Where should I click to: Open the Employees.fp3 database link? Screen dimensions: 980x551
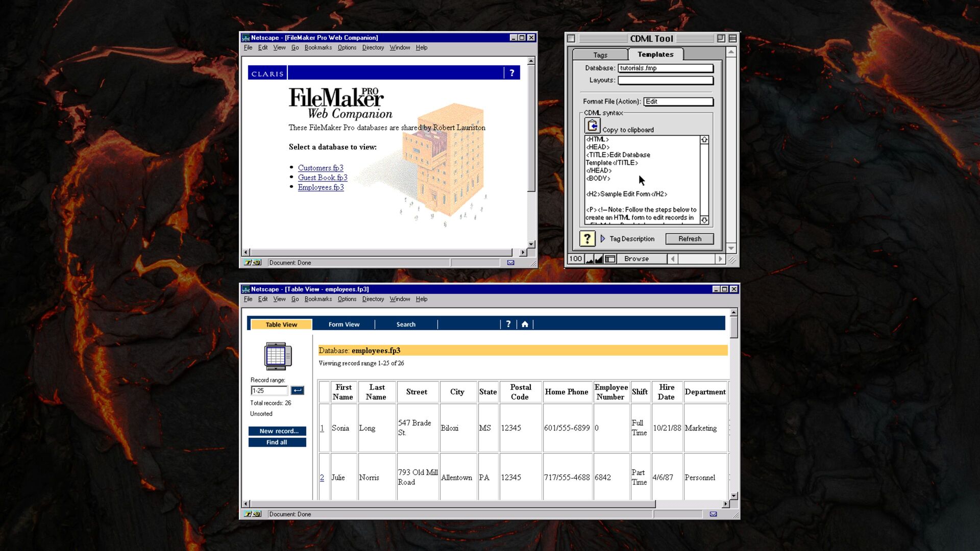click(321, 187)
